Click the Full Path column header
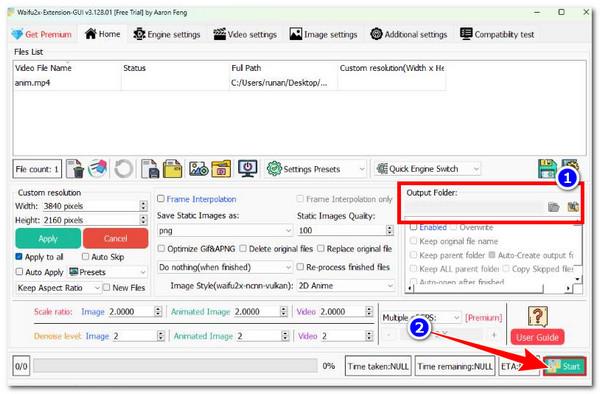This screenshot has height=394, width=600. [283, 68]
